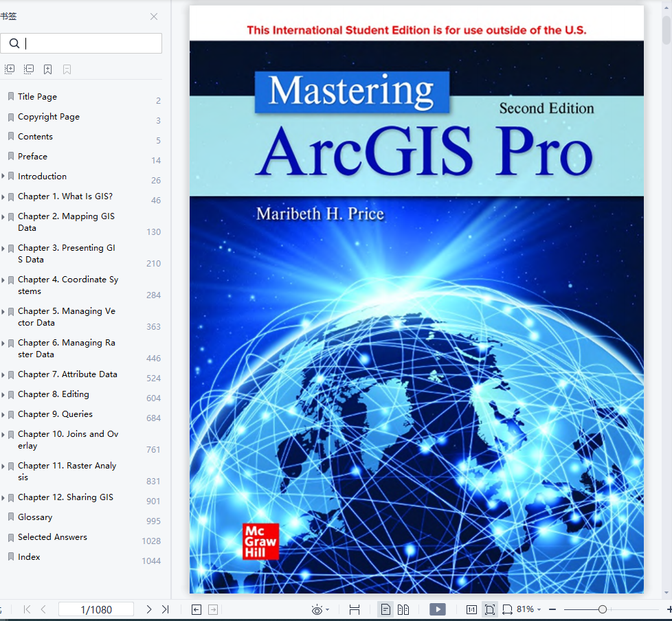This screenshot has width=672, height=621.
Task: Expand all bookmarks icon
Action: [x=10, y=69]
